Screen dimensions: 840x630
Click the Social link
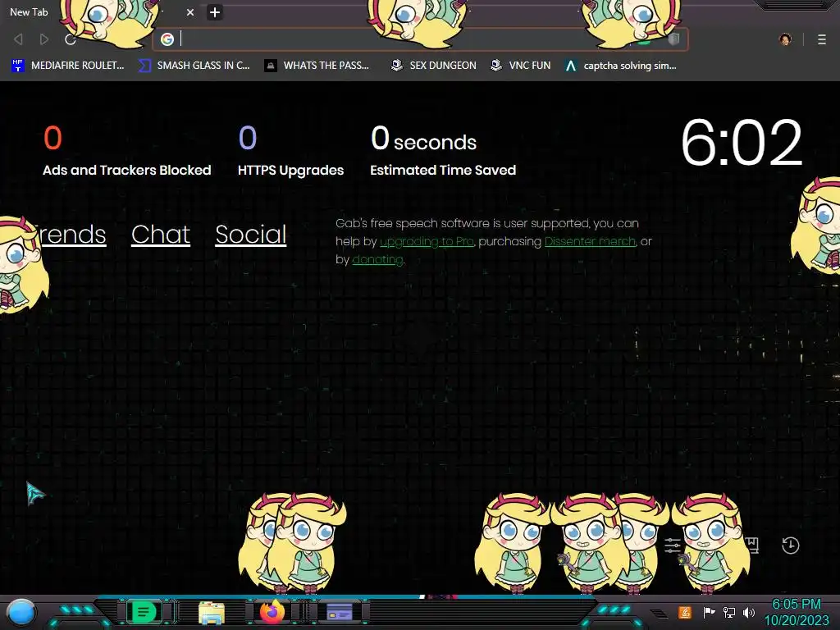(251, 235)
